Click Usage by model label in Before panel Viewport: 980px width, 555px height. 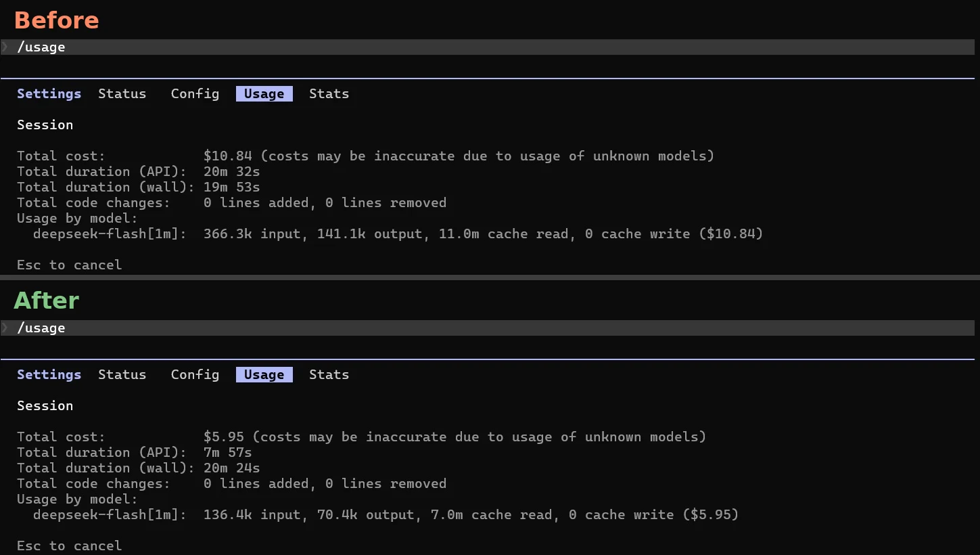click(x=77, y=219)
